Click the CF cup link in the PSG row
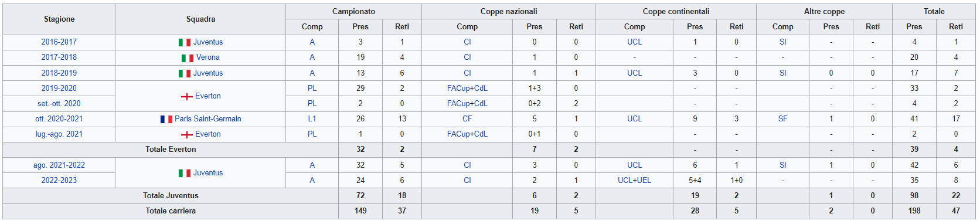The width and height of the screenshot is (980, 224). click(x=467, y=119)
